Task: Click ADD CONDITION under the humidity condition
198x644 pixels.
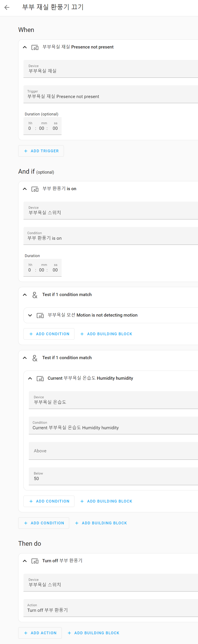Action: pos(49,501)
